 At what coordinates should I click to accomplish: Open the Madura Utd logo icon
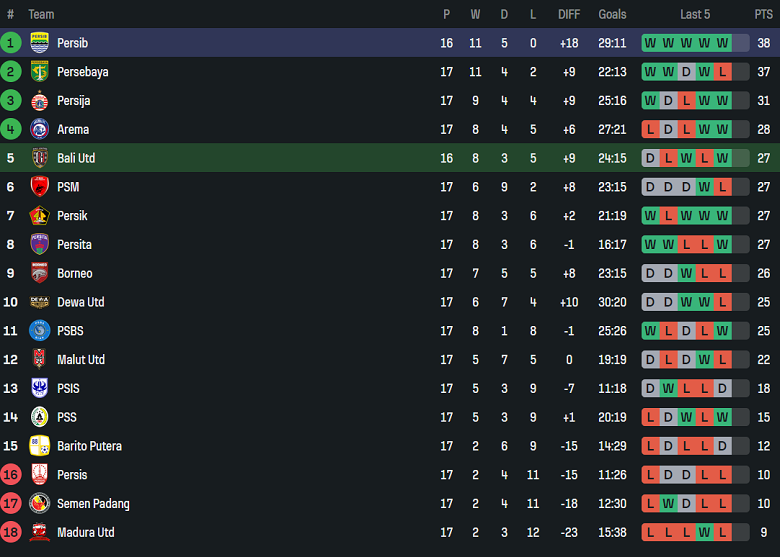point(40,532)
